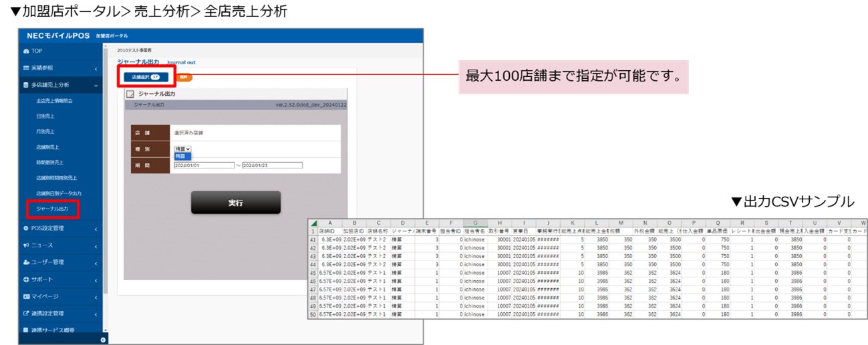868x345 pixels.
Task: Select row 45 header in CSV sheet
Action: (x=313, y=272)
